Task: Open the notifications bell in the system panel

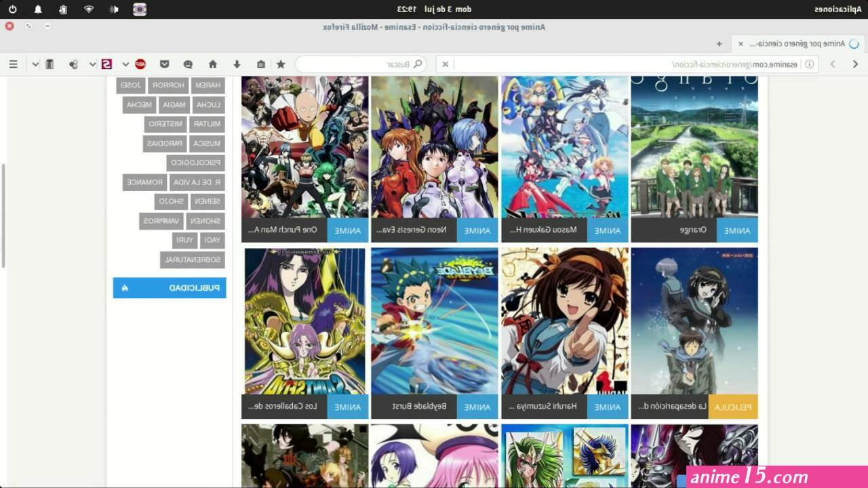Action: tap(38, 9)
